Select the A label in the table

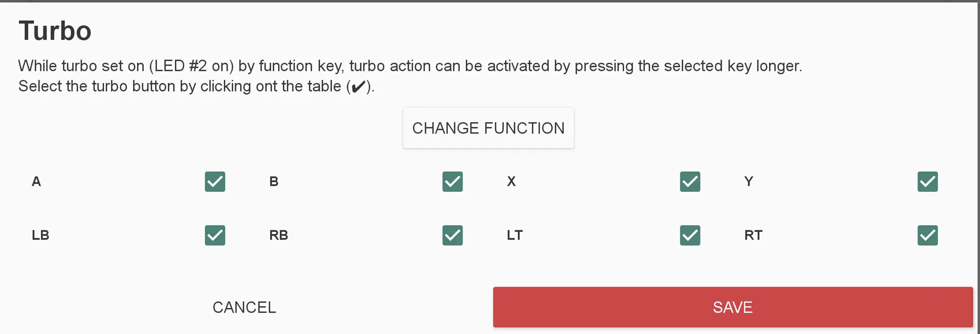coord(36,181)
